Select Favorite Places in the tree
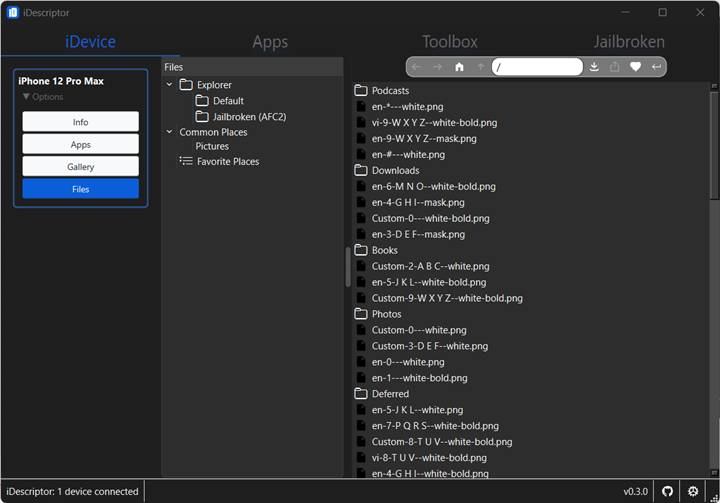Screen dimensions: 720x503 (x=228, y=161)
